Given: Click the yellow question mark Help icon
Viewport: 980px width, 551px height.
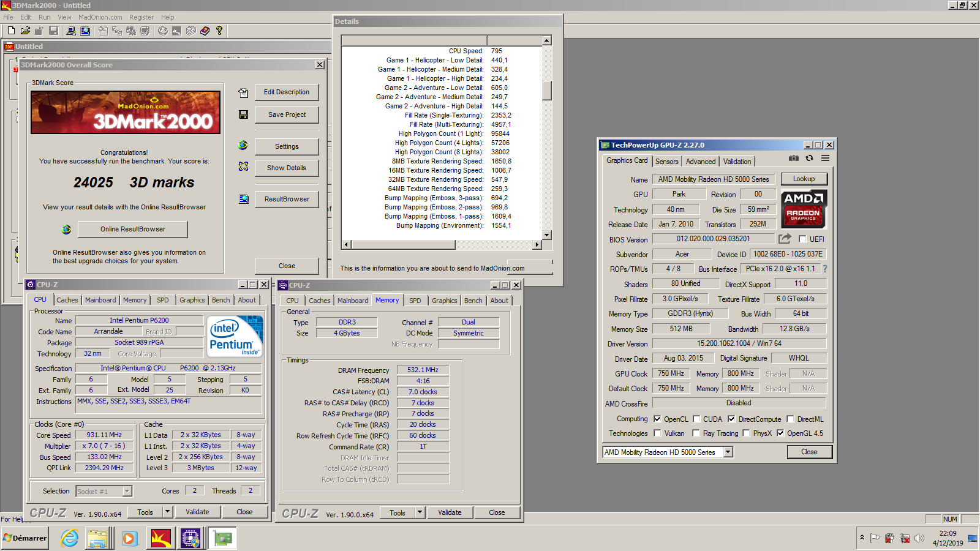Looking at the screenshot, I should pyautogui.click(x=219, y=31).
